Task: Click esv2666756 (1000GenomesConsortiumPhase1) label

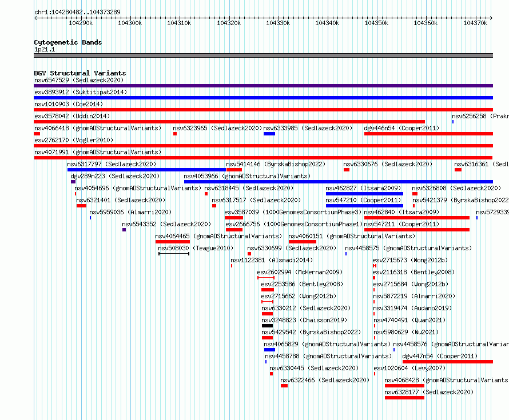Action: click(294, 224)
